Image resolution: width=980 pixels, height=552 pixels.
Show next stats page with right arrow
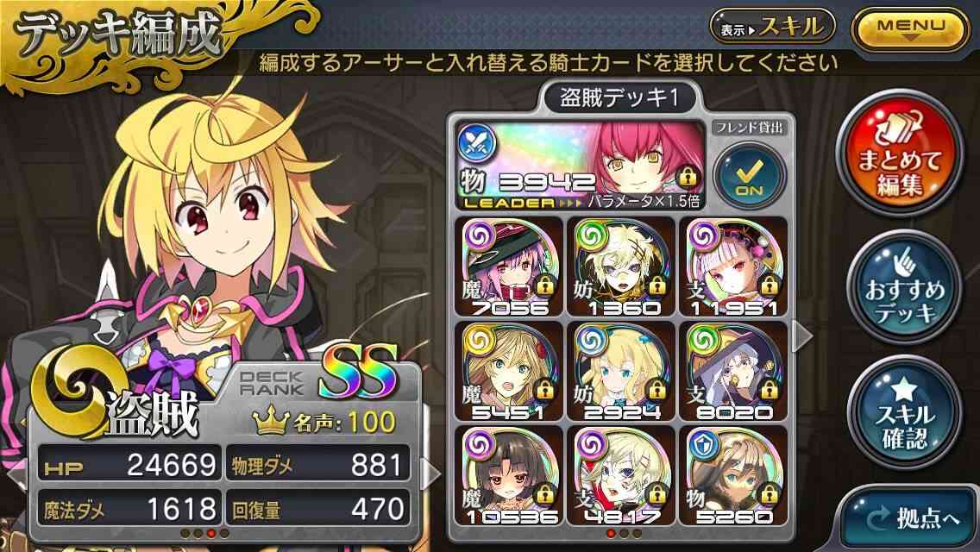point(430,474)
